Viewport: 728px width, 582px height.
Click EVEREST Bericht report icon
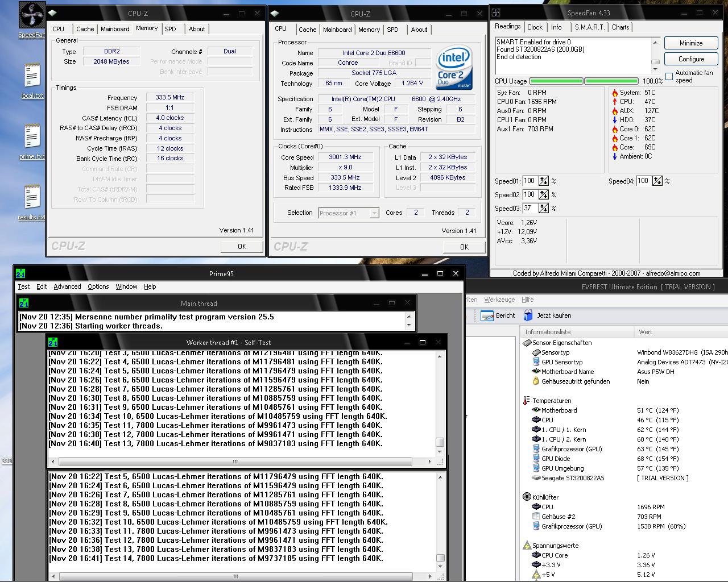(x=487, y=315)
